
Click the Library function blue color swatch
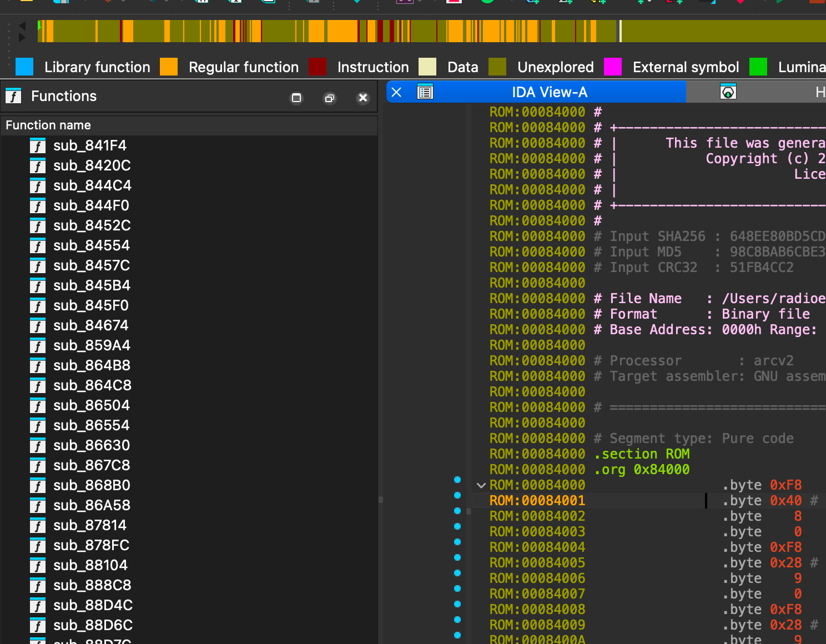(24, 67)
